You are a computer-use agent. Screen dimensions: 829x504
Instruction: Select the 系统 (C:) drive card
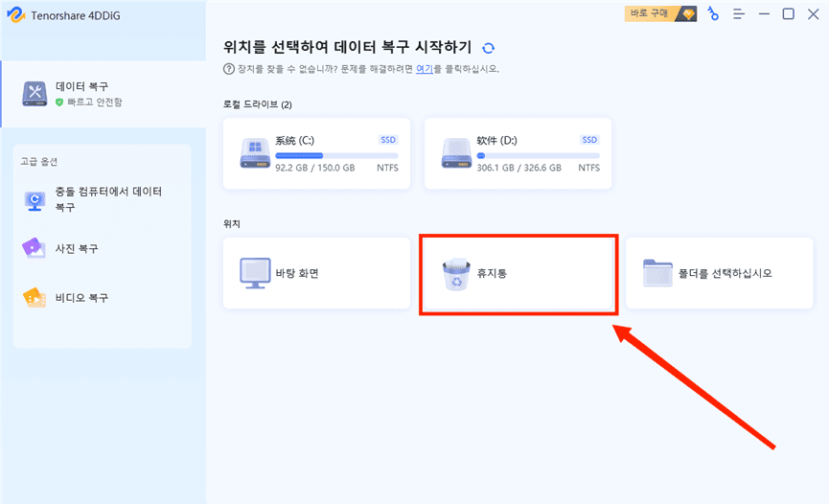click(x=316, y=153)
